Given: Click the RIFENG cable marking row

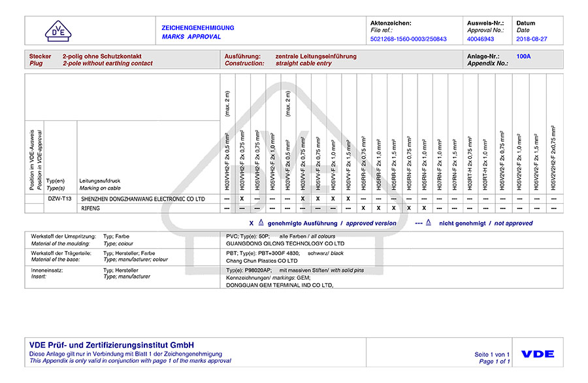Looking at the screenshot, I should pos(90,208).
